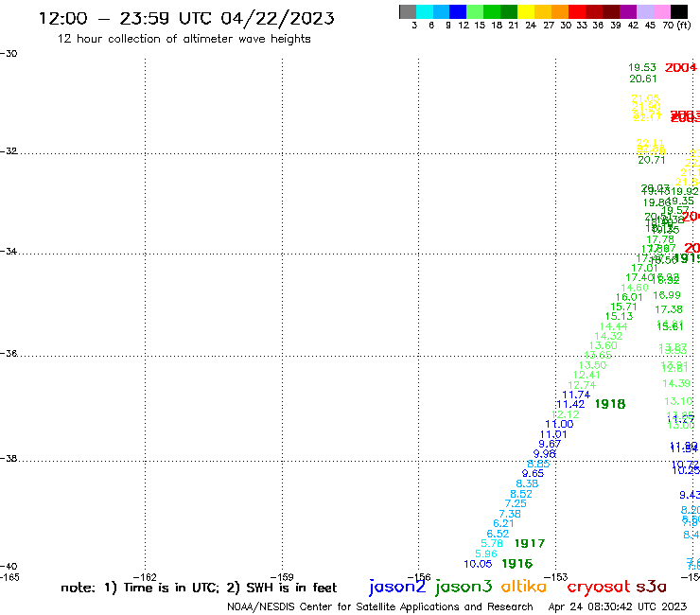Click the '(ft)' unit label on the scale

(x=684, y=25)
